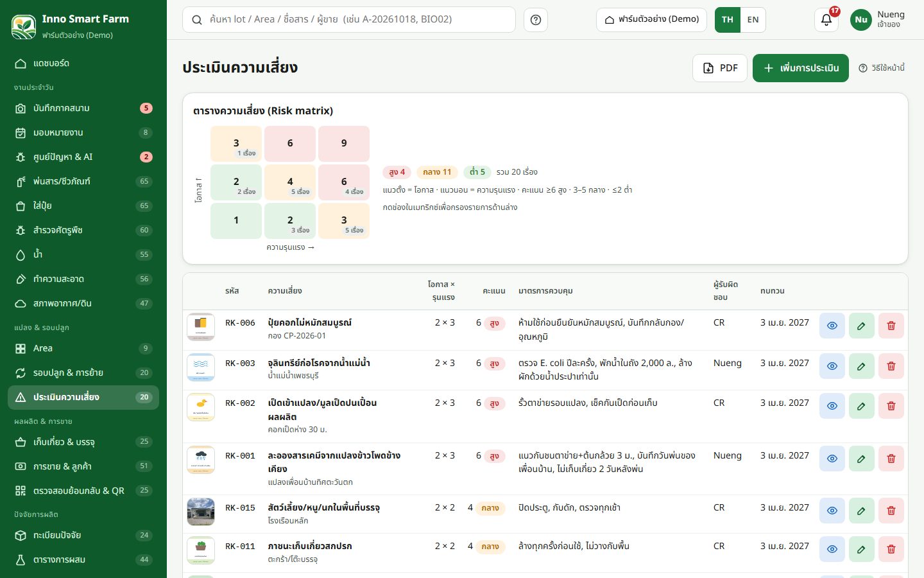Screen dimensions: 924x578
Task: Open the ฟาร์มตัวอย่าง (Demo) farm selector
Action: pos(651,20)
